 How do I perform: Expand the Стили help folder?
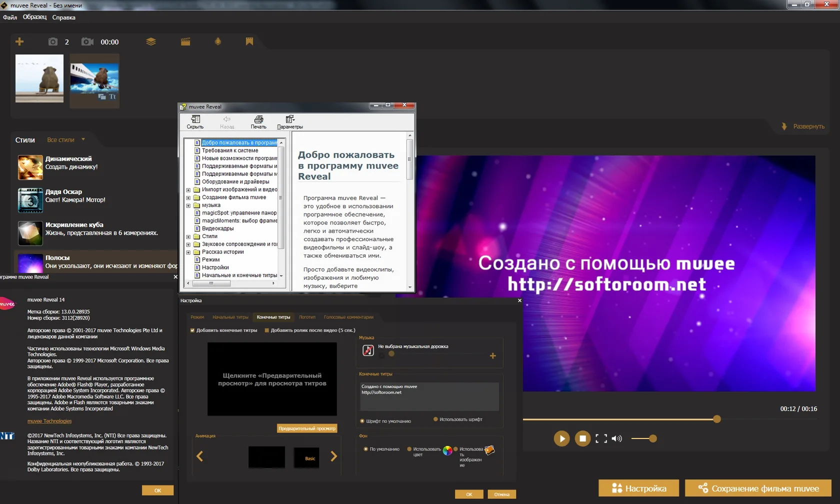[x=188, y=236]
